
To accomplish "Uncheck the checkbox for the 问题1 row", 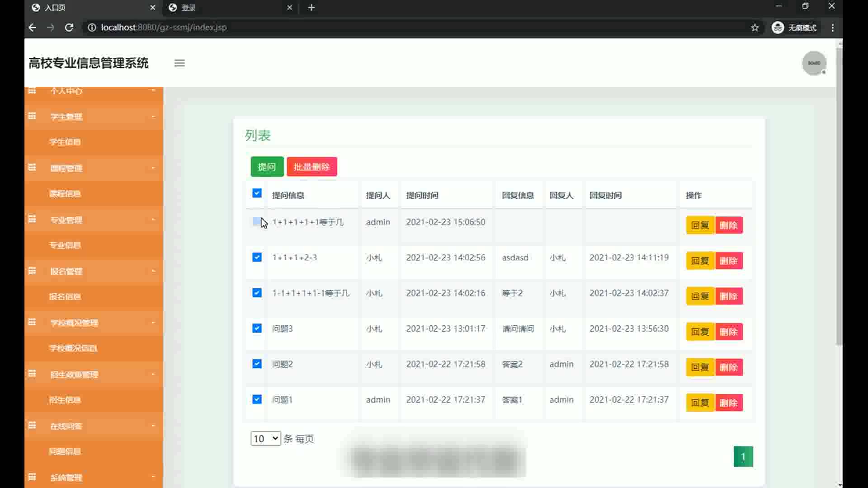I will pyautogui.click(x=257, y=399).
